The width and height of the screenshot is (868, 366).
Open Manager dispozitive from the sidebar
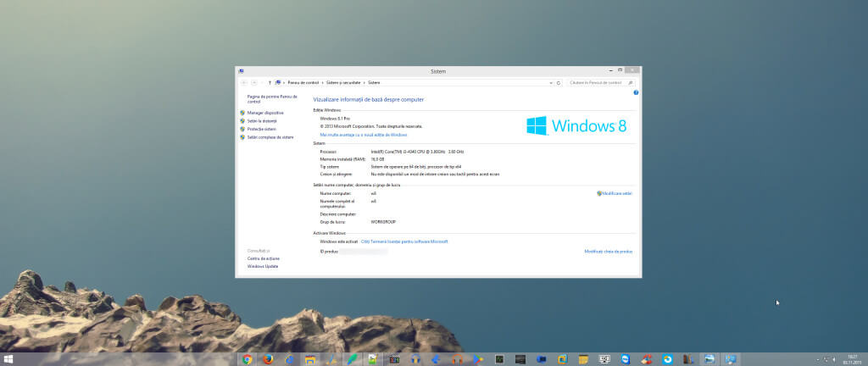pyautogui.click(x=265, y=113)
